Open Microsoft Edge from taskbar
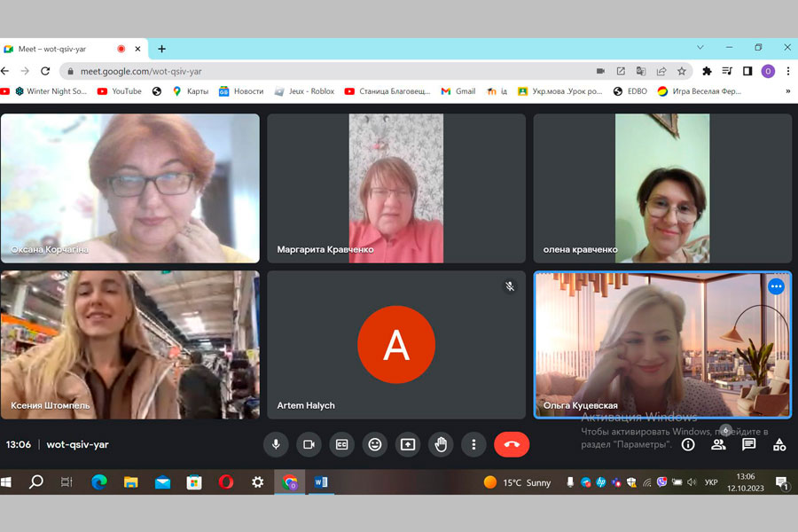The width and height of the screenshot is (798, 532). tap(98, 482)
